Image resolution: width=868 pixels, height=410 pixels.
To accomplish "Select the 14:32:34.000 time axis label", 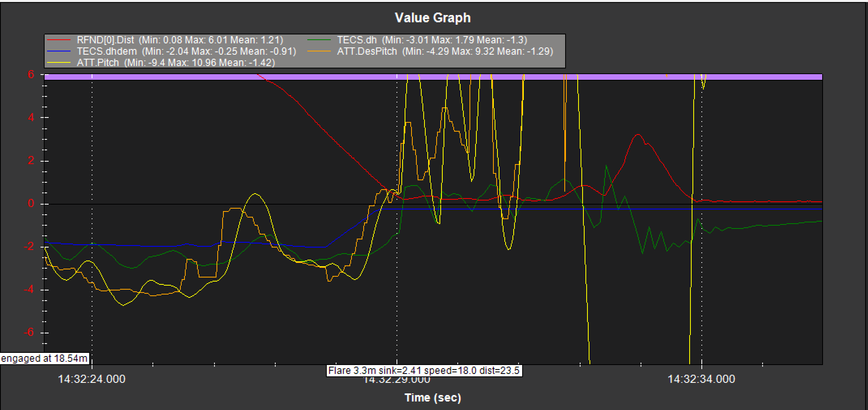I will (x=701, y=379).
